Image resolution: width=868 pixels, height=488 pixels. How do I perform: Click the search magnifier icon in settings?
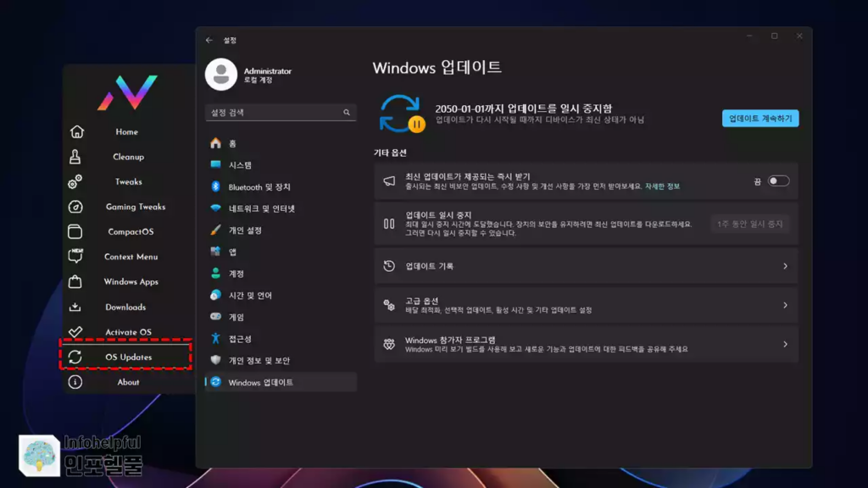coord(347,113)
